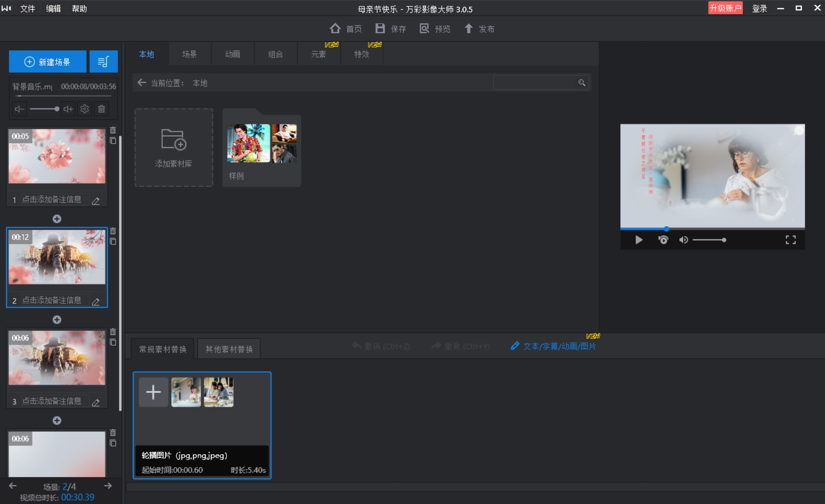Add a scene after scene 2
This screenshot has height=504, width=825.
click(57, 320)
